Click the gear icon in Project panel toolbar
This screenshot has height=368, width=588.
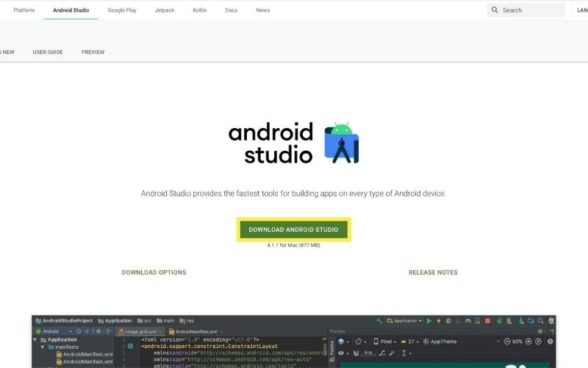pos(98,331)
